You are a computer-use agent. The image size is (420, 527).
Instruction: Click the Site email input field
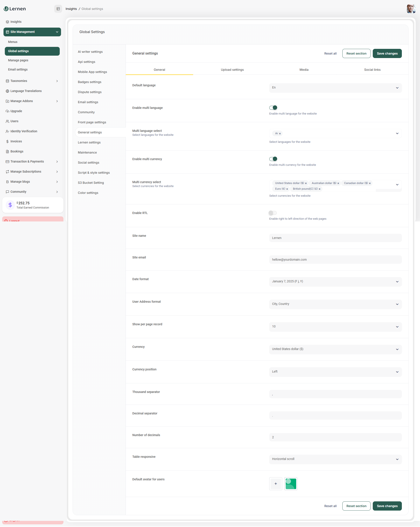coord(335,260)
